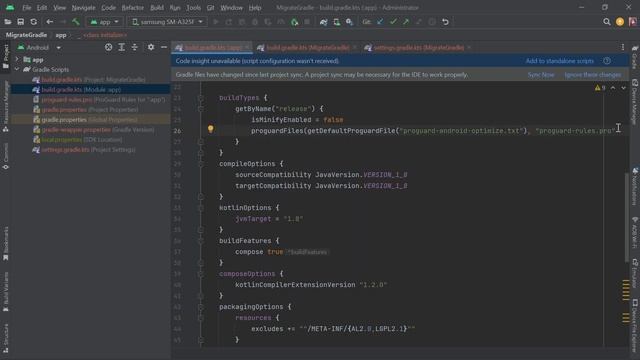Screen dimensions: 640x360
Task: Close the build.gradle.kts (app) tab
Action: 247,47
